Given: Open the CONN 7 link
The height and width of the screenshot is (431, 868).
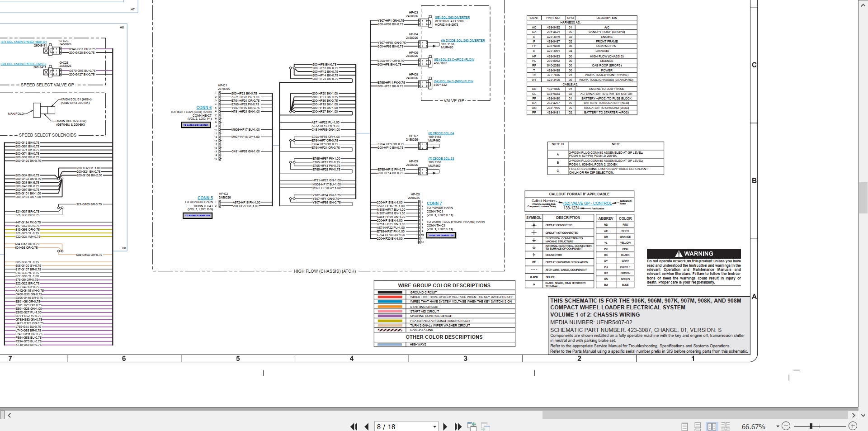Looking at the screenshot, I should [434, 204].
